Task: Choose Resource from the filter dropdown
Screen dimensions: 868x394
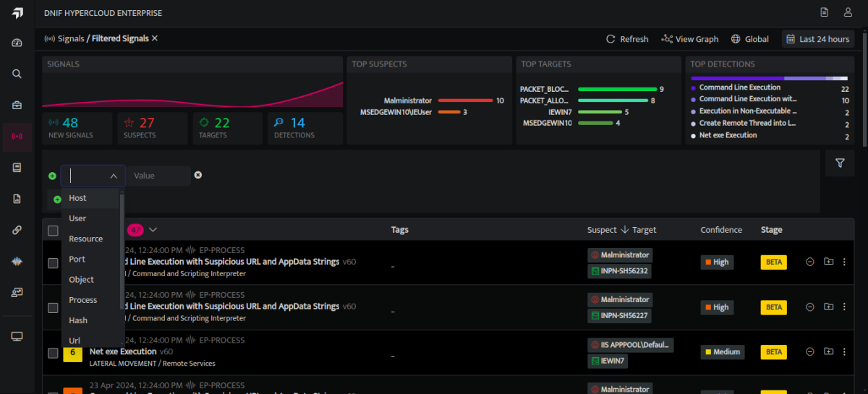Action: [90, 239]
